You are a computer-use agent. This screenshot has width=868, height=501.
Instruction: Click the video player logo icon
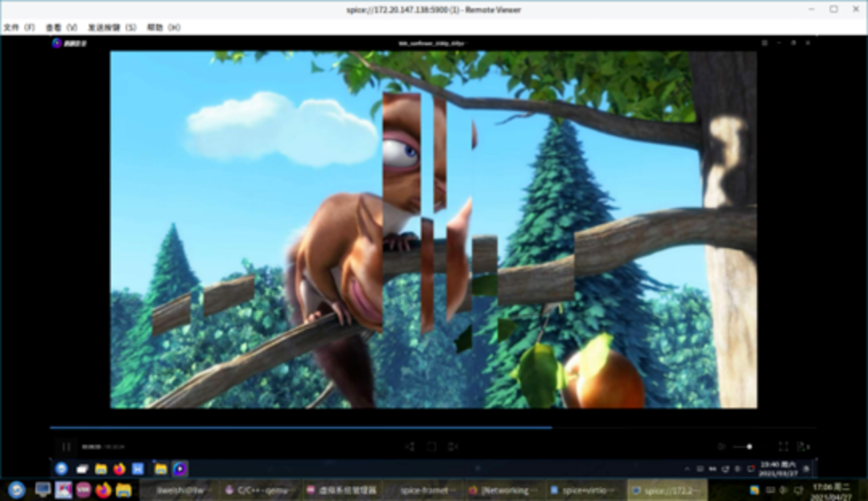(56, 43)
